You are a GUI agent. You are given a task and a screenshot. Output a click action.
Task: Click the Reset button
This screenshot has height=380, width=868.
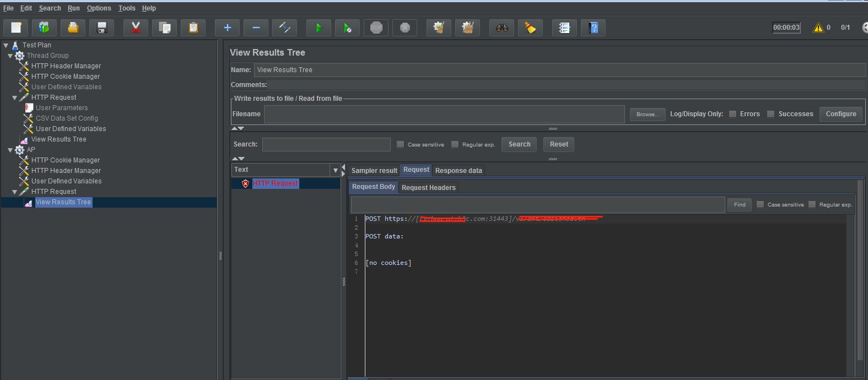[x=559, y=144]
